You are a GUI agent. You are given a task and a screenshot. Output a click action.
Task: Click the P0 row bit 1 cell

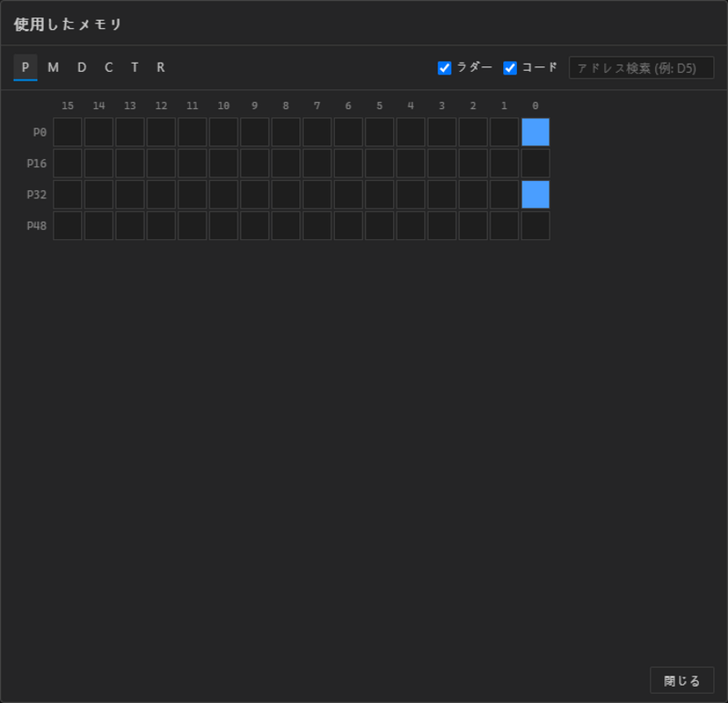(x=504, y=132)
